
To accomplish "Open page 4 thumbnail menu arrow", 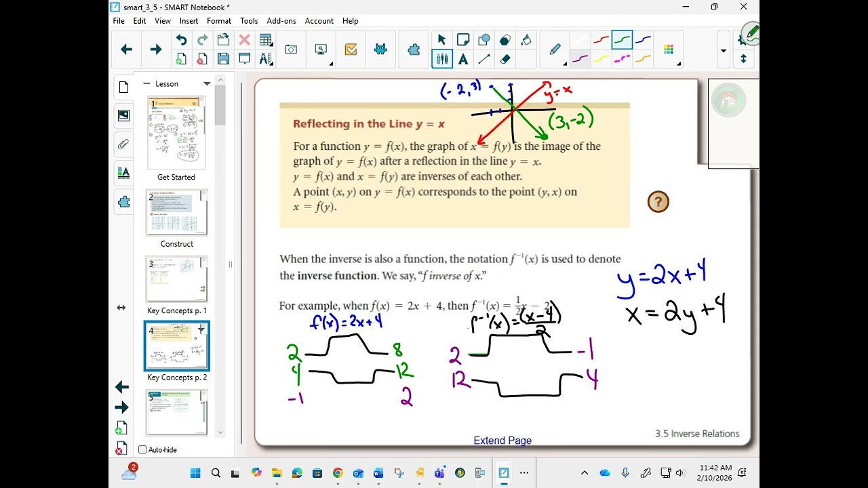I will [201, 329].
